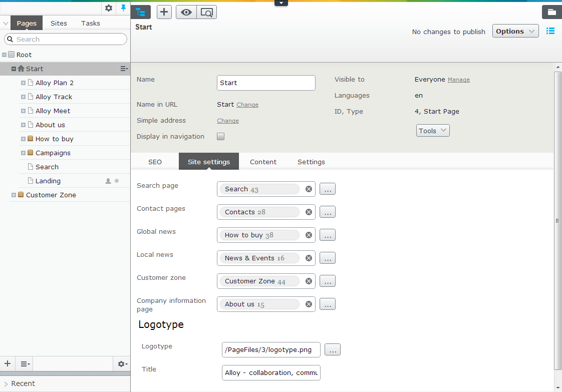
Task: Click the scrollbar down arrow
Action: pos(557,388)
